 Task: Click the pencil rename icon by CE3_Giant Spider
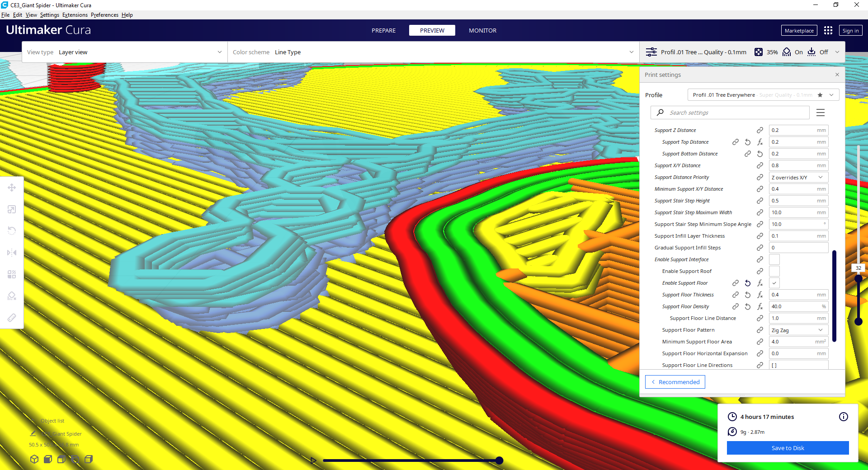(33, 433)
